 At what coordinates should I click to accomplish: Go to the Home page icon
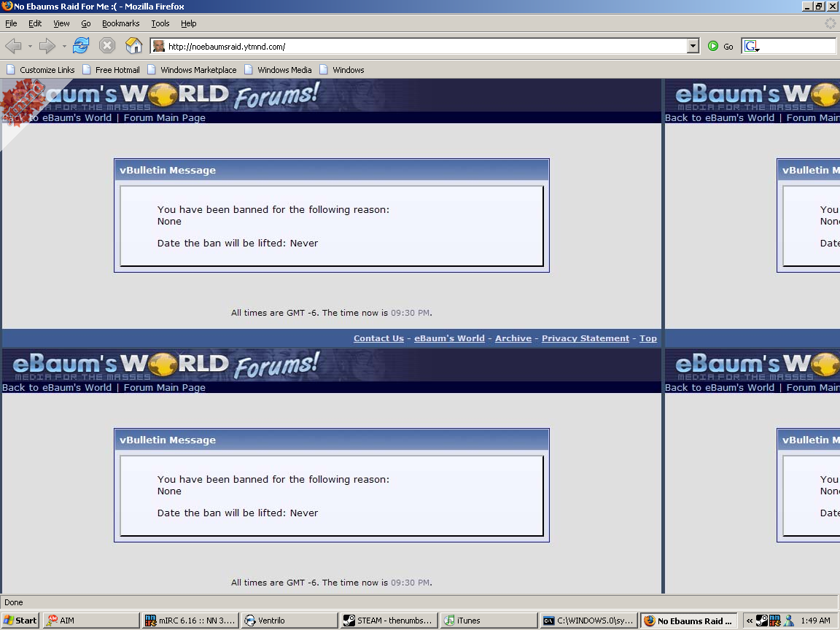click(x=133, y=46)
